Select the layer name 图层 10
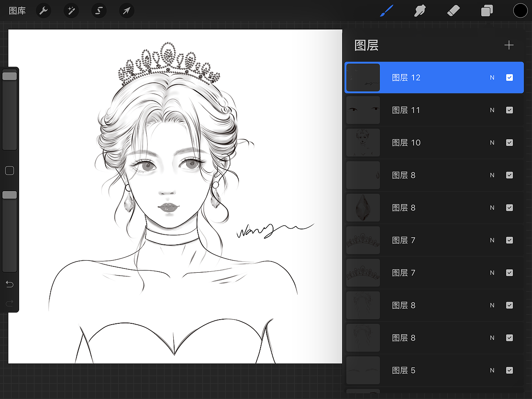This screenshot has height=399, width=532. (x=406, y=143)
